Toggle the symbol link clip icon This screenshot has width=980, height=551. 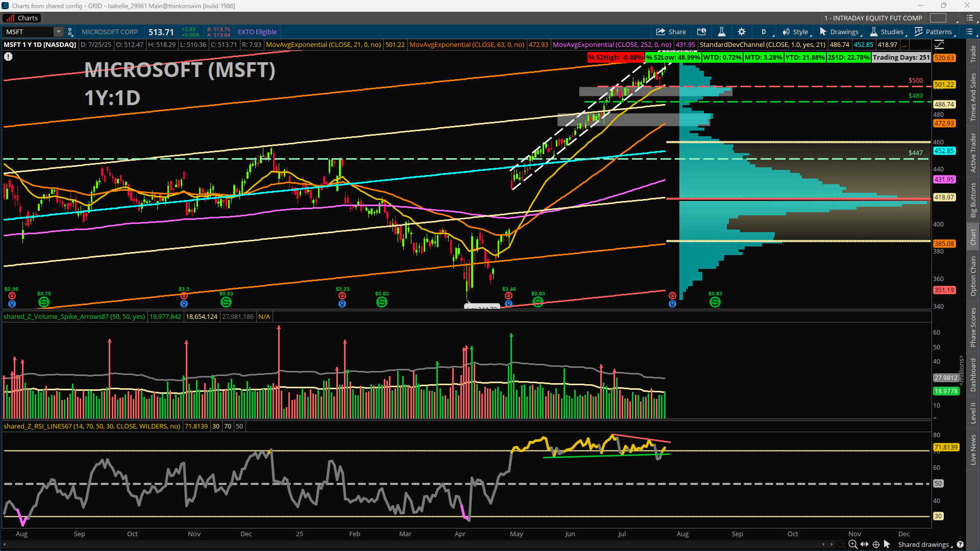coord(70,32)
